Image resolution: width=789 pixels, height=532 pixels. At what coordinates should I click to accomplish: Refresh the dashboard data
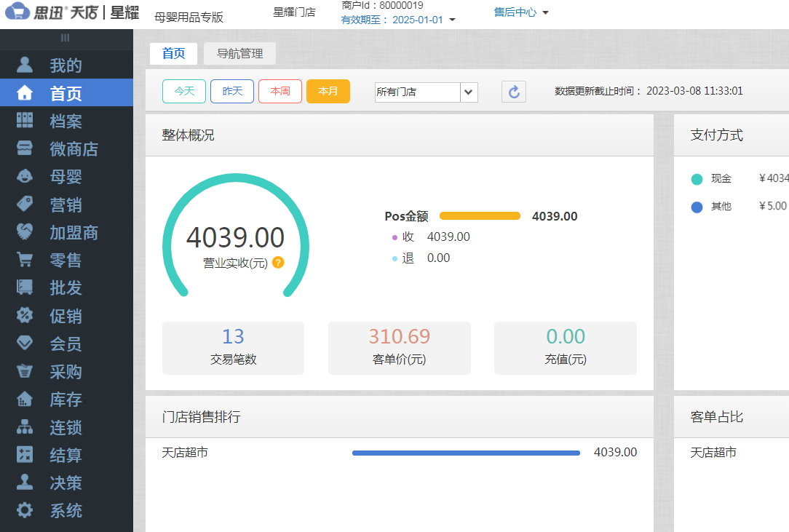[513, 92]
